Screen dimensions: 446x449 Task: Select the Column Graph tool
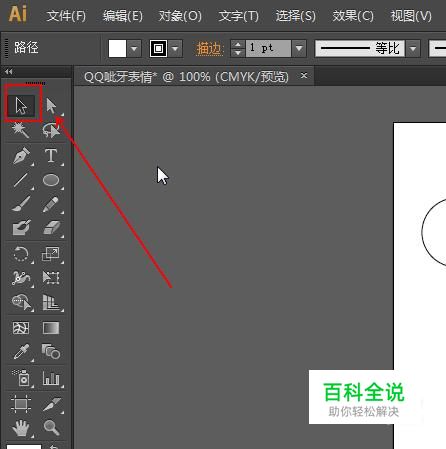(x=51, y=378)
